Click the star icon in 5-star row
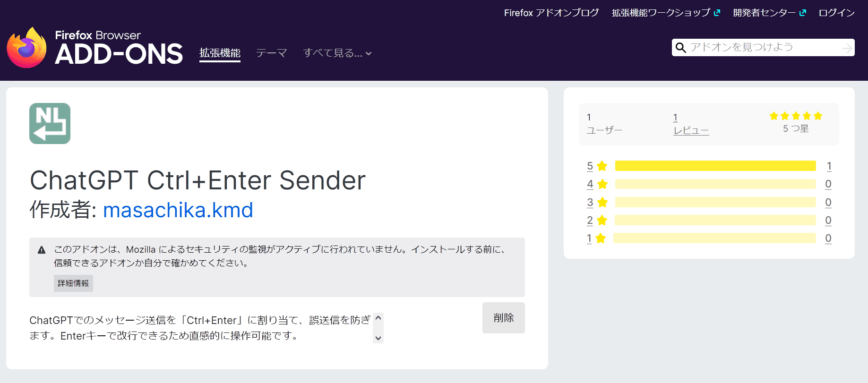 click(x=602, y=166)
